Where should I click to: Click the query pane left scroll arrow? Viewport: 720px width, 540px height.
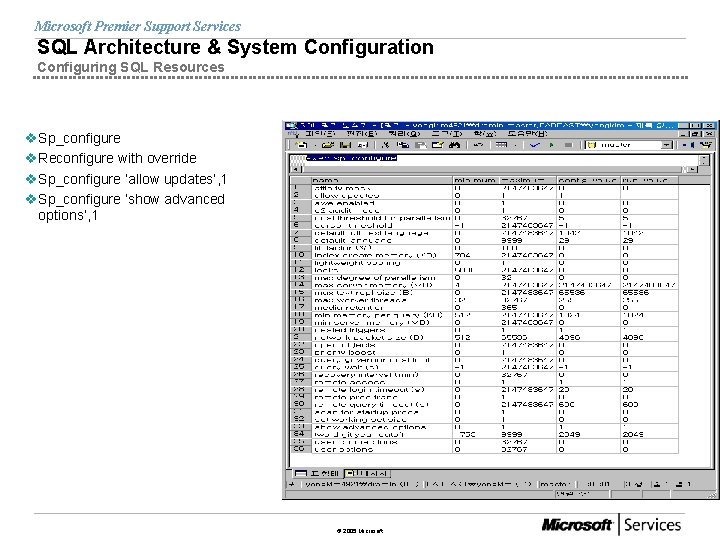point(295,169)
